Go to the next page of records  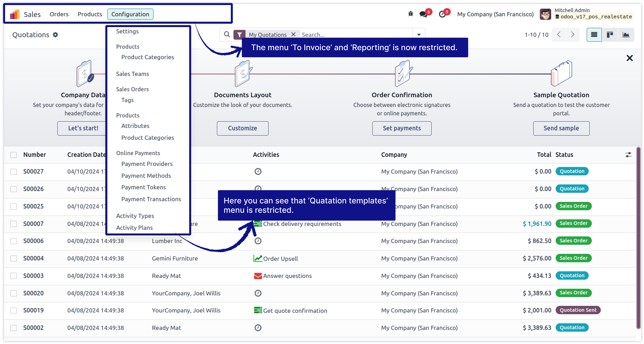pos(572,35)
